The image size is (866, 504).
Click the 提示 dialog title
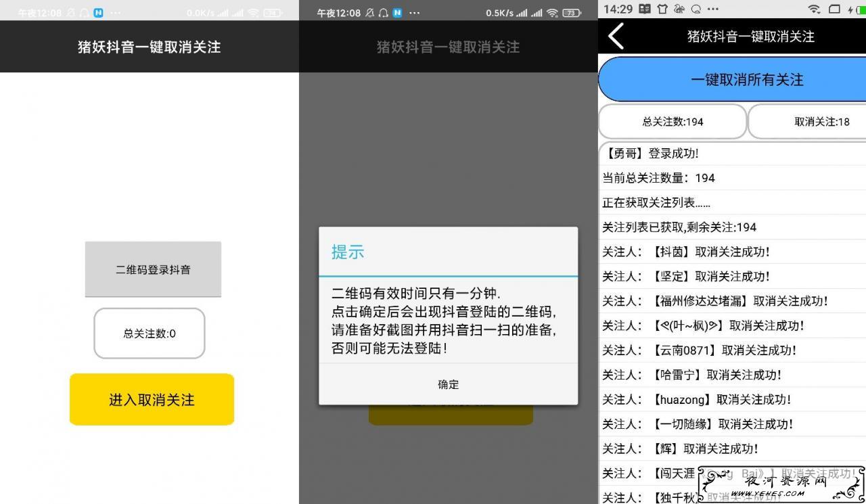(348, 252)
